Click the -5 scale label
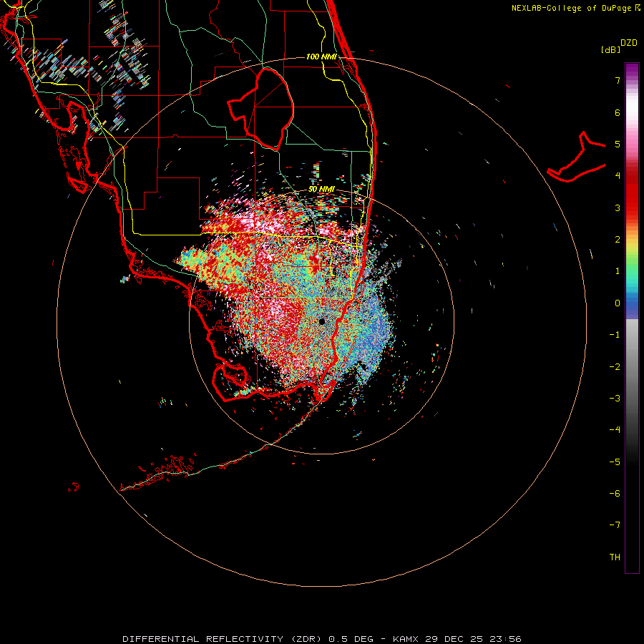Viewport: 644px width, 644px height. [615, 462]
